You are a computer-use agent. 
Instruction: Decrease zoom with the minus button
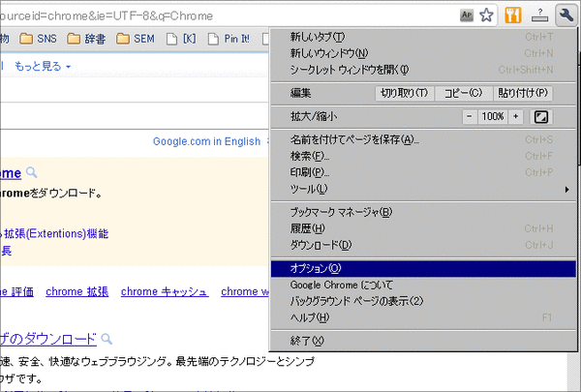pyautogui.click(x=470, y=117)
